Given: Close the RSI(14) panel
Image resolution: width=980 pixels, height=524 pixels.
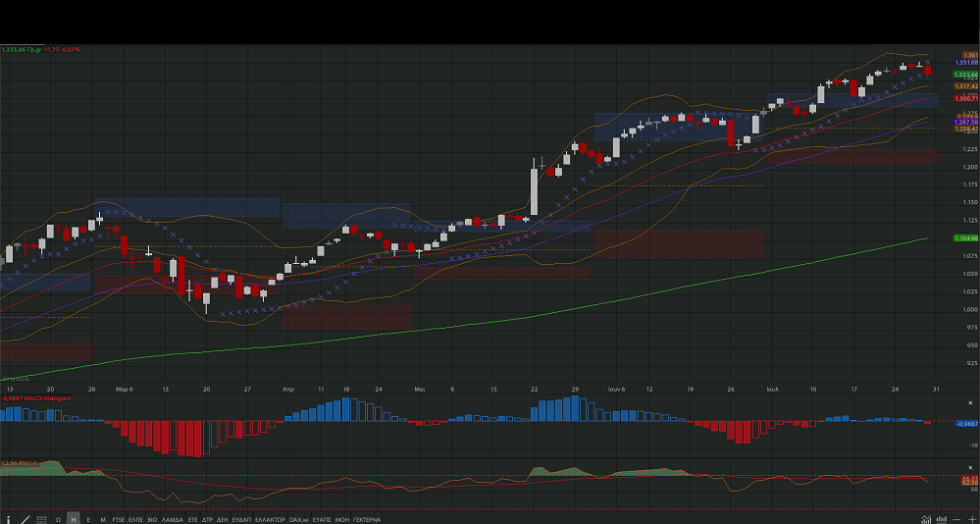Looking at the screenshot, I should (970, 468).
